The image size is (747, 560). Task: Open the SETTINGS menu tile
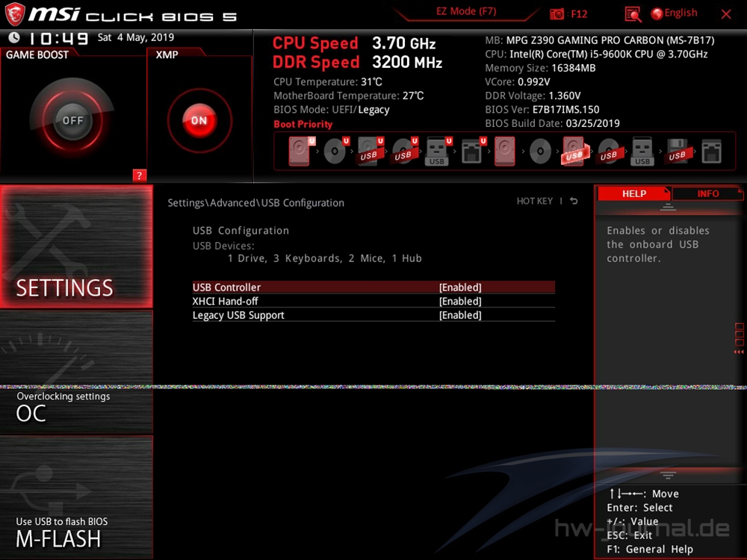pyautogui.click(x=77, y=246)
